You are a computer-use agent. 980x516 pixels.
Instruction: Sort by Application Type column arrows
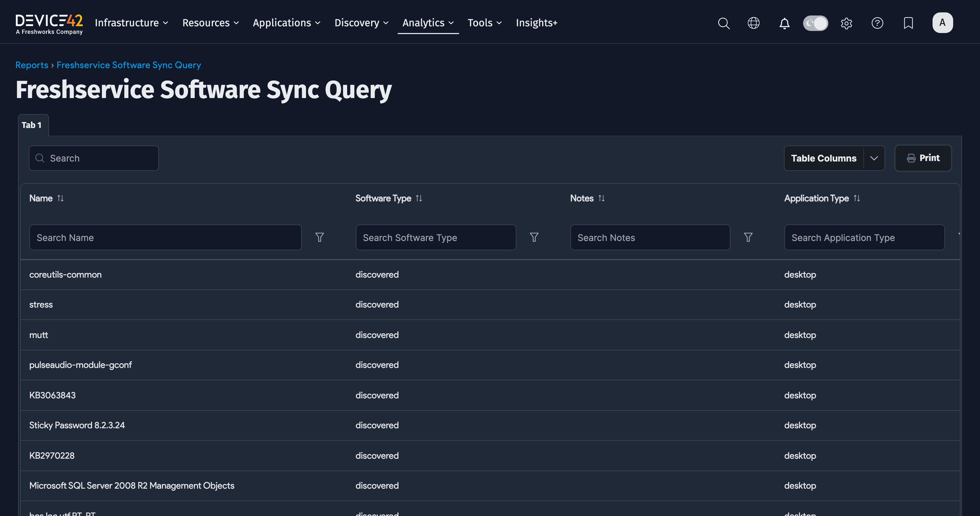[857, 198]
